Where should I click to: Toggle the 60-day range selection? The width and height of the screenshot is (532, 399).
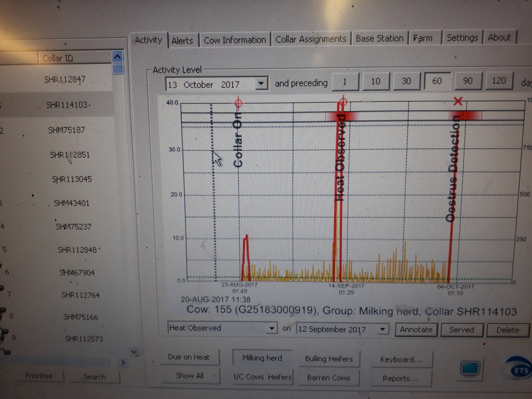436,81
